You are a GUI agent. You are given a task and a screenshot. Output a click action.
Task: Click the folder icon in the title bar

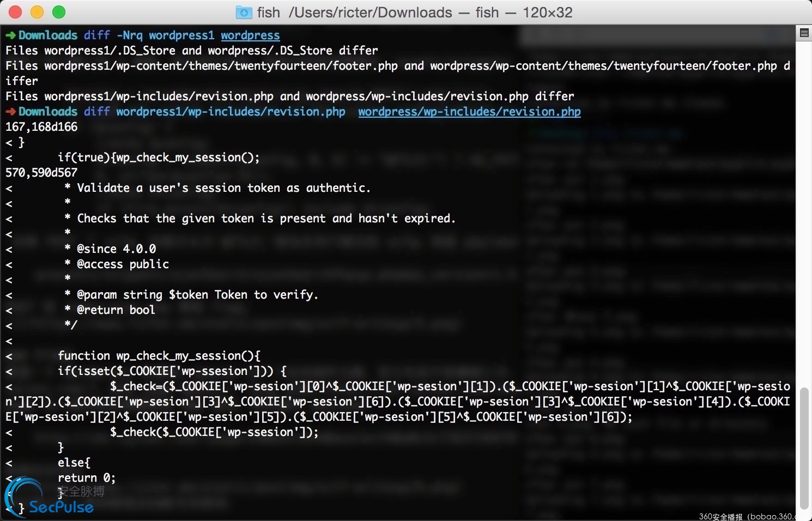click(x=244, y=12)
